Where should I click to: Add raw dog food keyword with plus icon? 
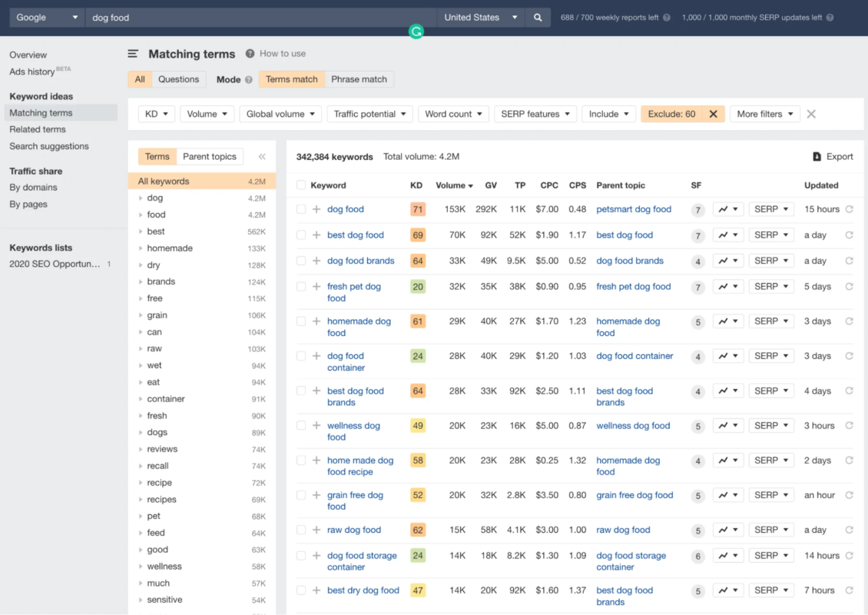316,530
